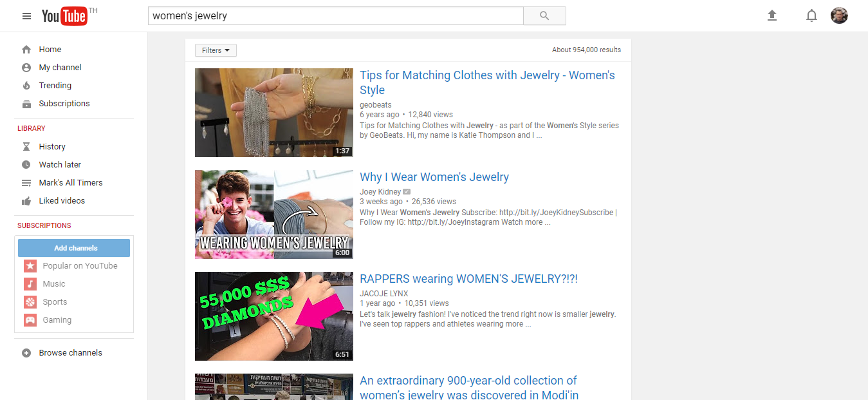The height and width of the screenshot is (400, 868).
Task: Click the YouTube logo
Action: pos(64,16)
